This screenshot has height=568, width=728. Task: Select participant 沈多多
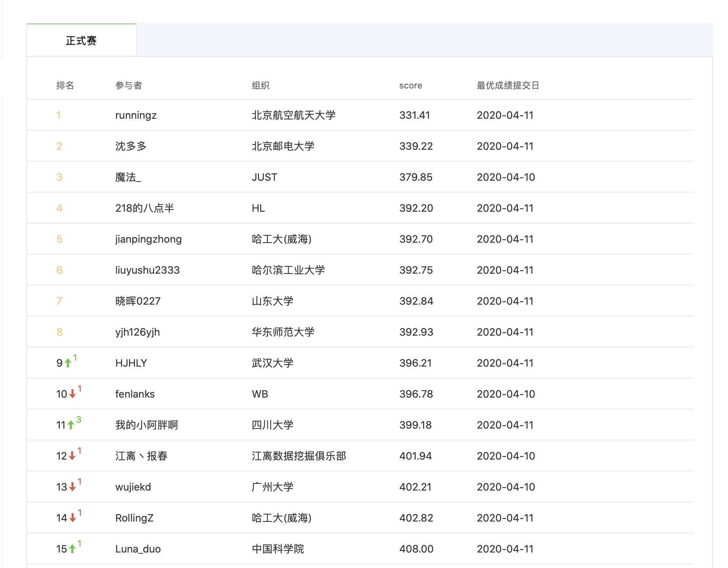[131, 146]
